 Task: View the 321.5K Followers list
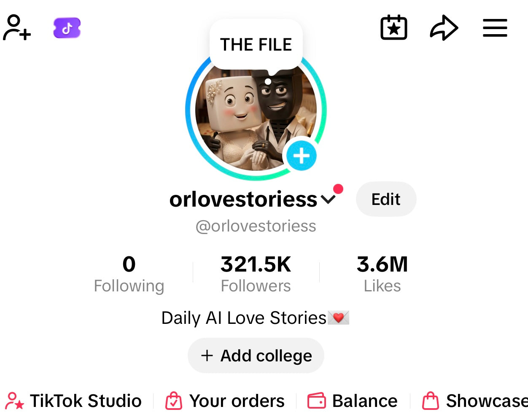point(256,274)
